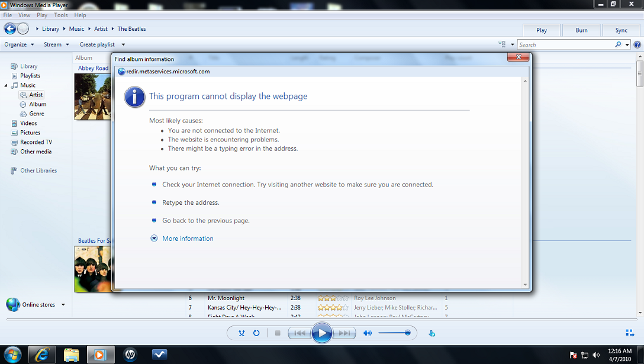
Task: Skip to the next track
Action: point(344,333)
